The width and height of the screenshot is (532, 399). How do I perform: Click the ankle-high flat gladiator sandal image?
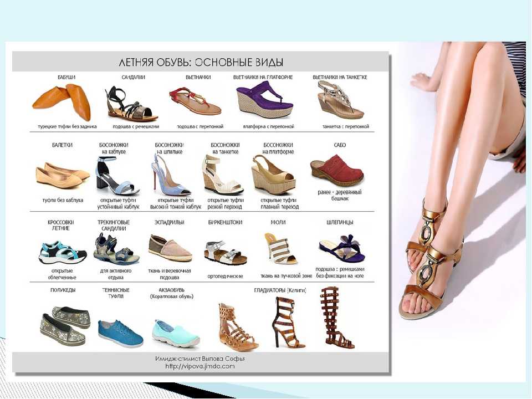click(x=238, y=326)
